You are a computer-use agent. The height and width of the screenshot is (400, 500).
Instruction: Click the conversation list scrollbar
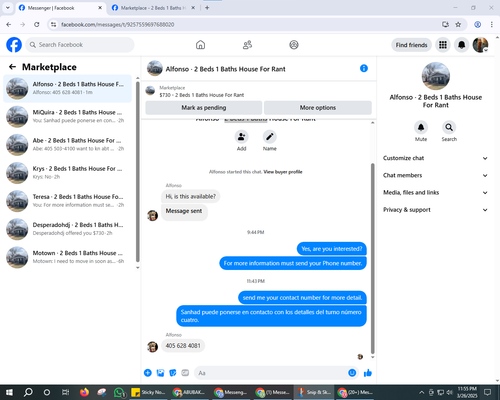(x=138, y=172)
